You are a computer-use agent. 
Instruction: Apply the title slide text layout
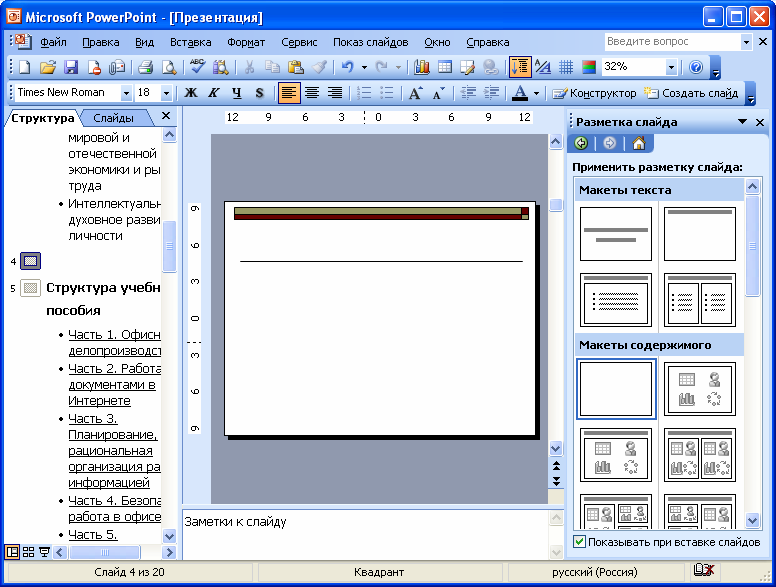point(616,234)
